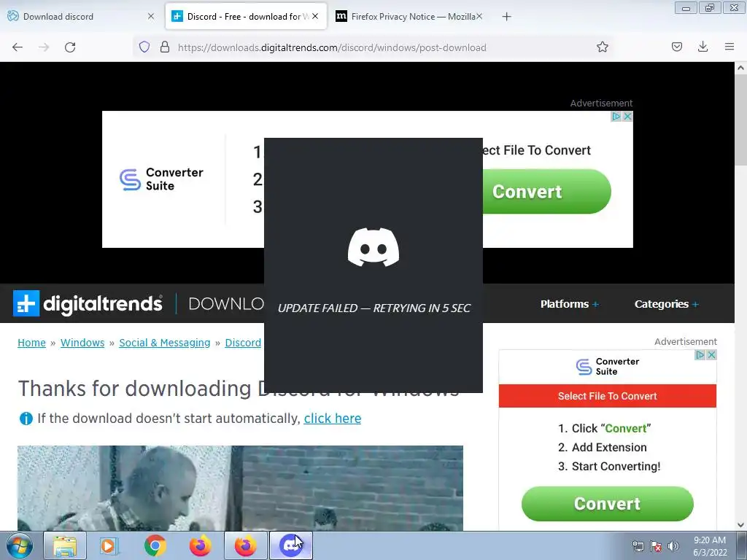Close the Firefox Privacy Notice tab
This screenshot has width=747, height=560.
click(479, 16)
